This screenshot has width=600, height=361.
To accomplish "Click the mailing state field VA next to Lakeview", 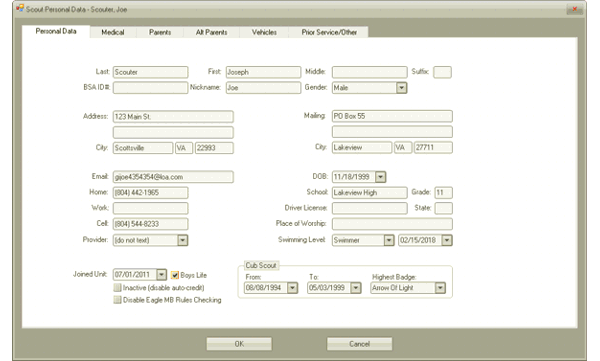I will (x=403, y=147).
